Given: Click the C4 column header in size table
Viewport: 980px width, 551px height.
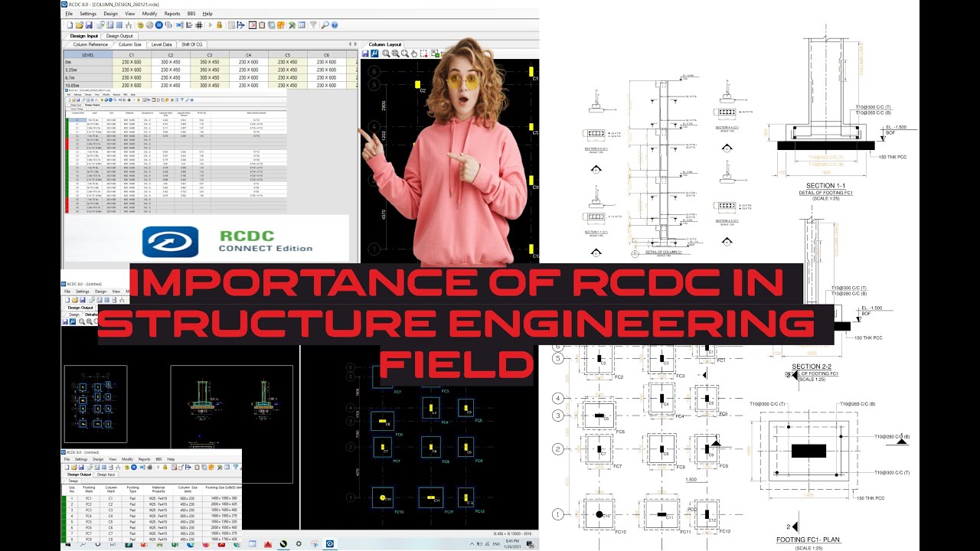Looking at the screenshot, I should click(248, 55).
